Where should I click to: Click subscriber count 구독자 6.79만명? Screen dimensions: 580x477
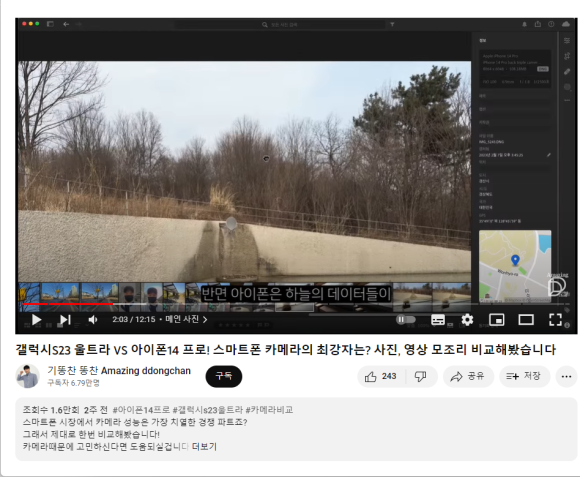coord(73,383)
